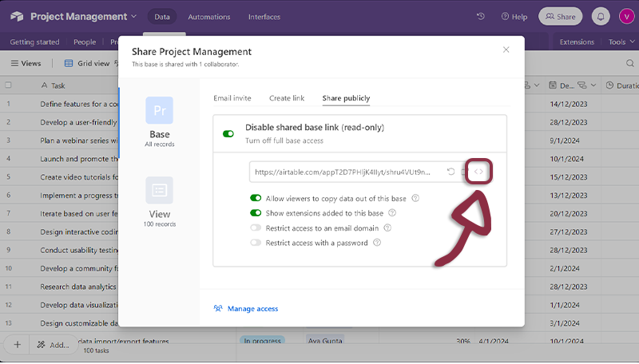639x364 pixels.
Task: Select the View sharing option icon
Action: (x=159, y=190)
